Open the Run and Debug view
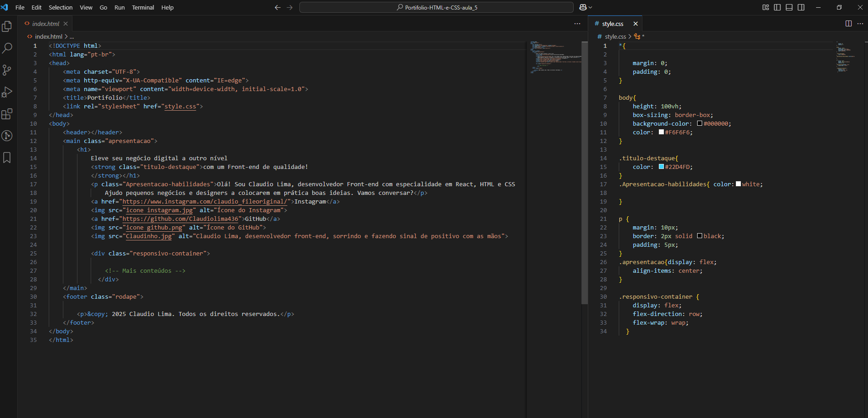 point(7,92)
